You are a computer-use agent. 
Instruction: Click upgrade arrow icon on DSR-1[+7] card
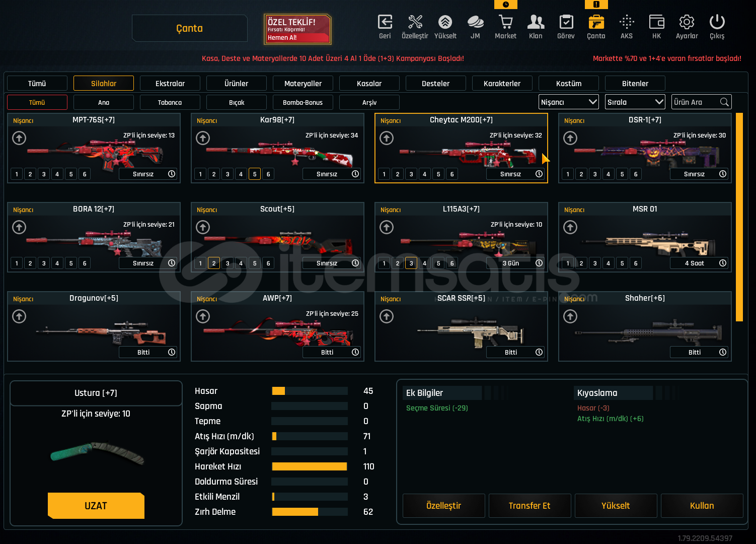click(570, 138)
